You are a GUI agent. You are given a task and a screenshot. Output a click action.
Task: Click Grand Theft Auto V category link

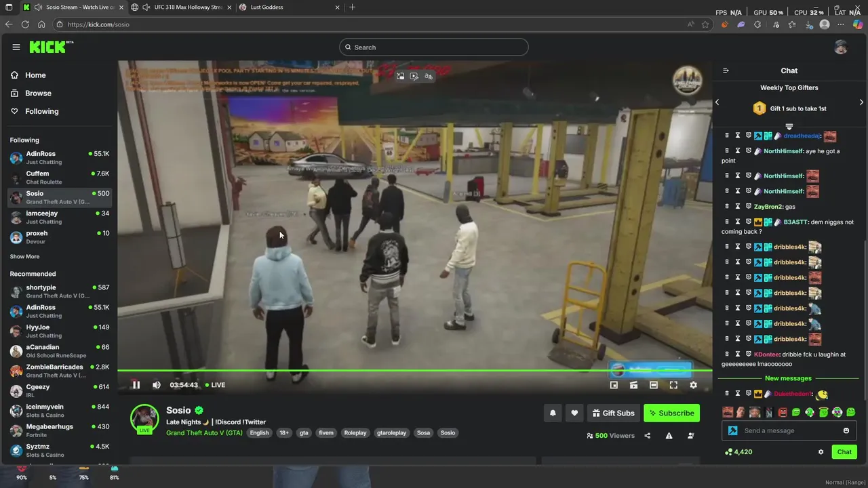[x=204, y=432]
